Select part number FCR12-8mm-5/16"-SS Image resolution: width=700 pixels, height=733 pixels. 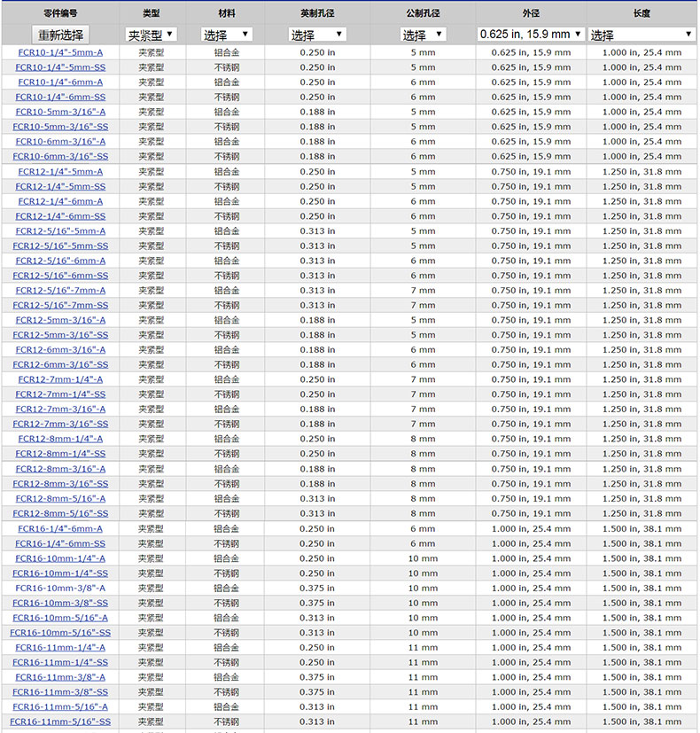pyautogui.click(x=60, y=513)
